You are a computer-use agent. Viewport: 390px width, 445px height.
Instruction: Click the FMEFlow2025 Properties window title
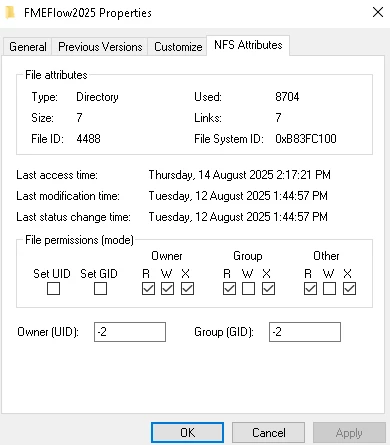88,13
